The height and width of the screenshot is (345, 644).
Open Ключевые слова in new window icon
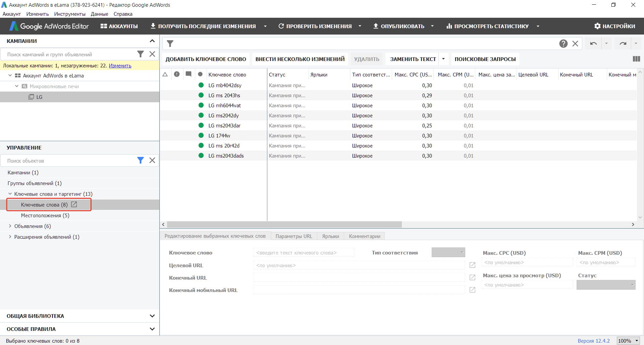[x=74, y=204]
